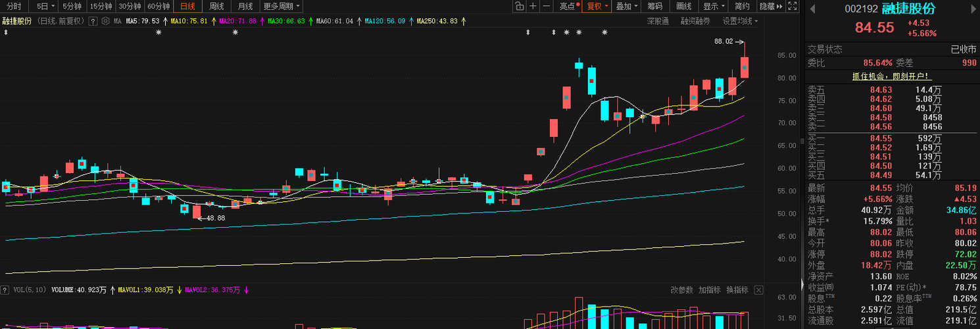The width and height of the screenshot is (980, 329).
Task: Enter fullscreen with the expand icon
Action: 793,7
